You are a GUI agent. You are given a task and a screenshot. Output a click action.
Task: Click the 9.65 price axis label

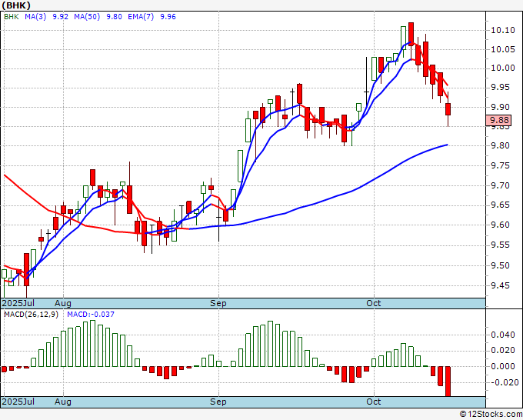pos(500,205)
